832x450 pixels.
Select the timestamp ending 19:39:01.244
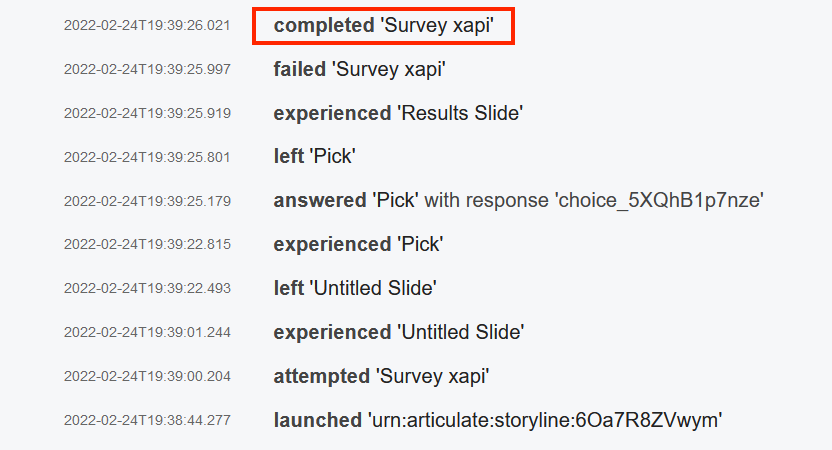point(147,333)
